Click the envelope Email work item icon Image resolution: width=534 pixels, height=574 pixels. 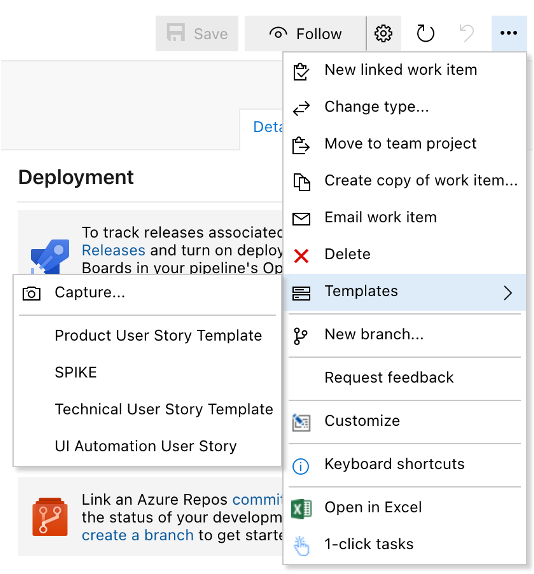(301, 219)
